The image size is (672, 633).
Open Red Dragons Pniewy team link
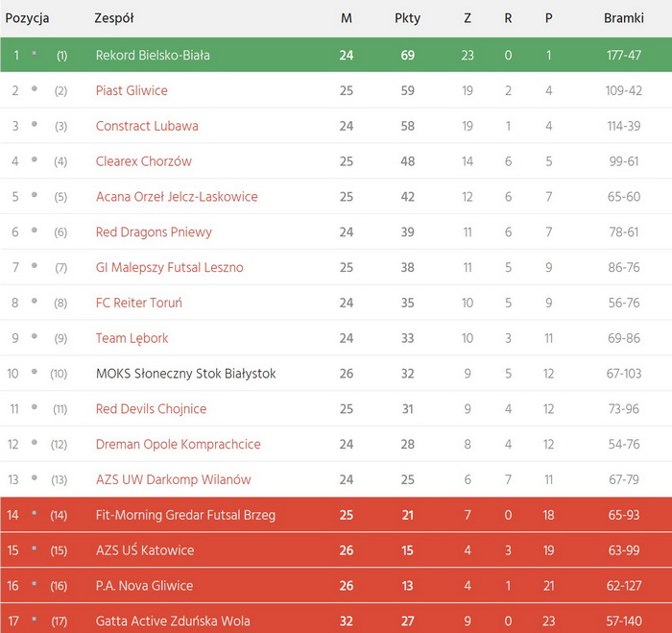[154, 232]
